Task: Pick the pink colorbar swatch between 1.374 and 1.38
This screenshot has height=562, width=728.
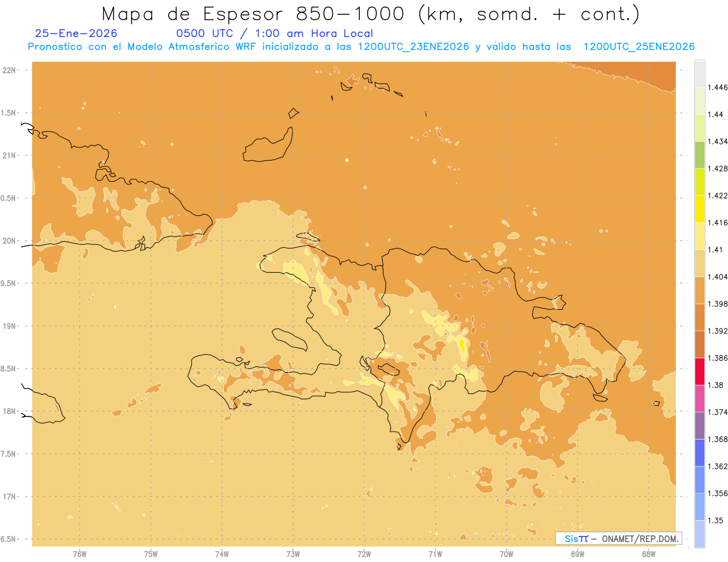Action: 699,398
